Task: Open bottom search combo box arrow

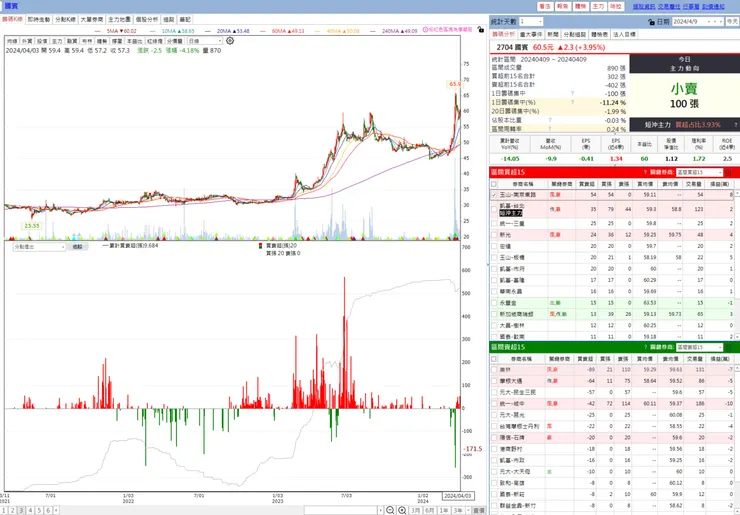Action: click(x=380, y=510)
